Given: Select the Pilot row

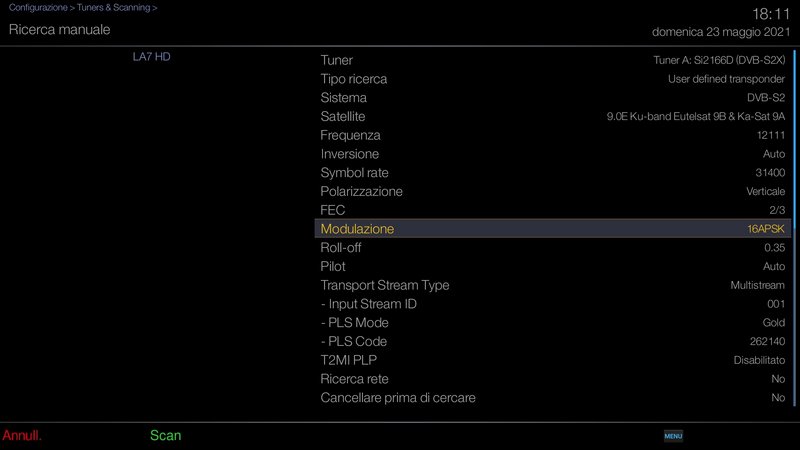Looking at the screenshot, I should pos(553,266).
